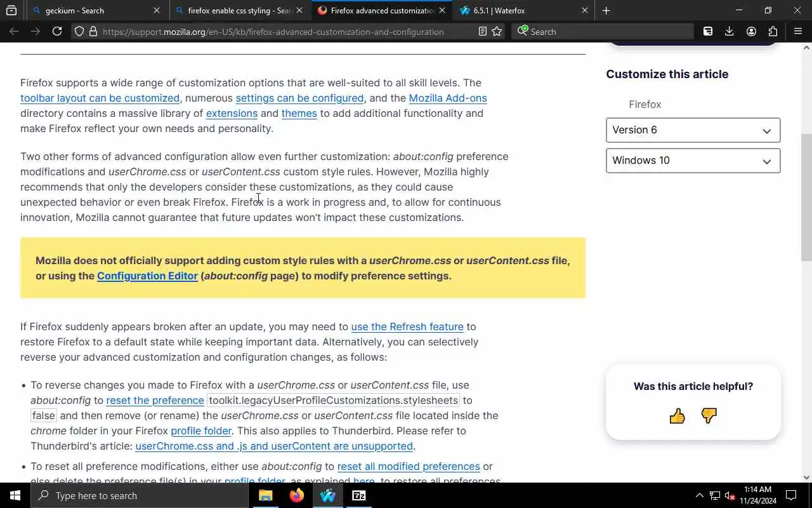The image size is (812, 508).
Task: Switch to Waterfox in the taskbar
Action: coord(328,495)
